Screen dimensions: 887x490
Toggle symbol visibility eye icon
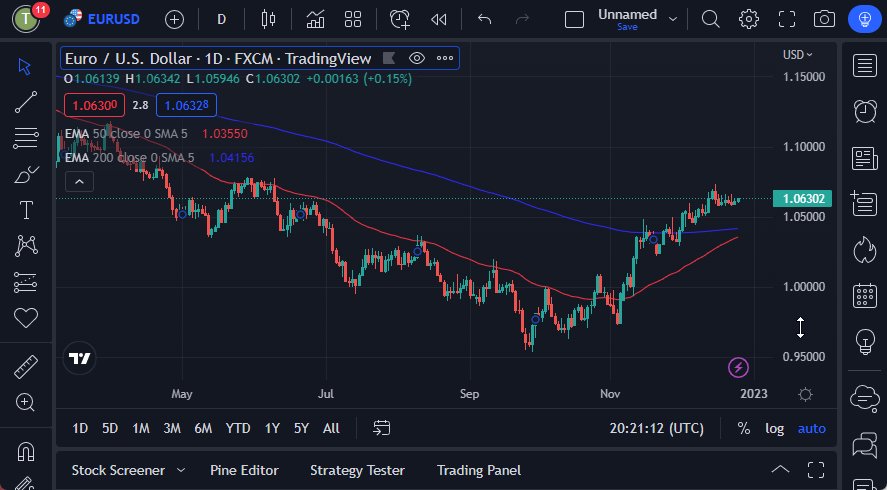point(417,58)
